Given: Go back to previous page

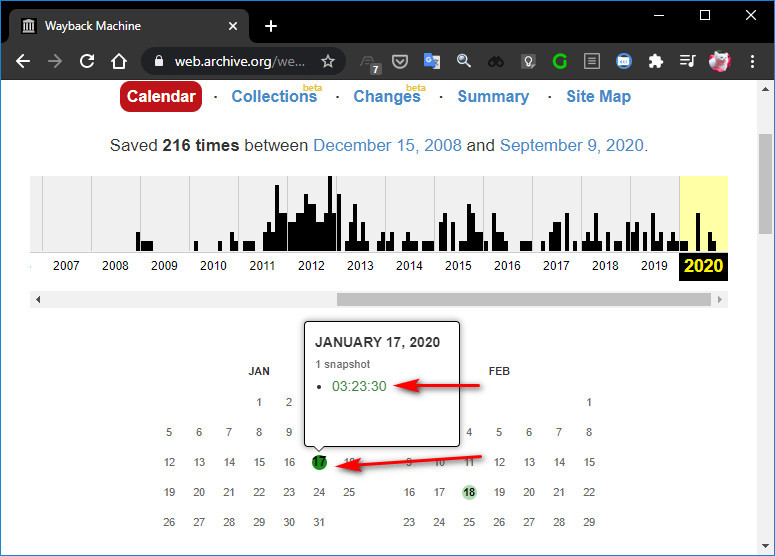Looking at the screenshot, I should tap(23, 61).
